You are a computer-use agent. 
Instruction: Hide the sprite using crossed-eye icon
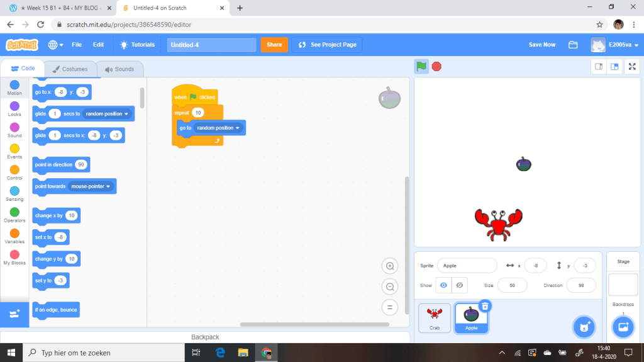[x=460, y=285]
